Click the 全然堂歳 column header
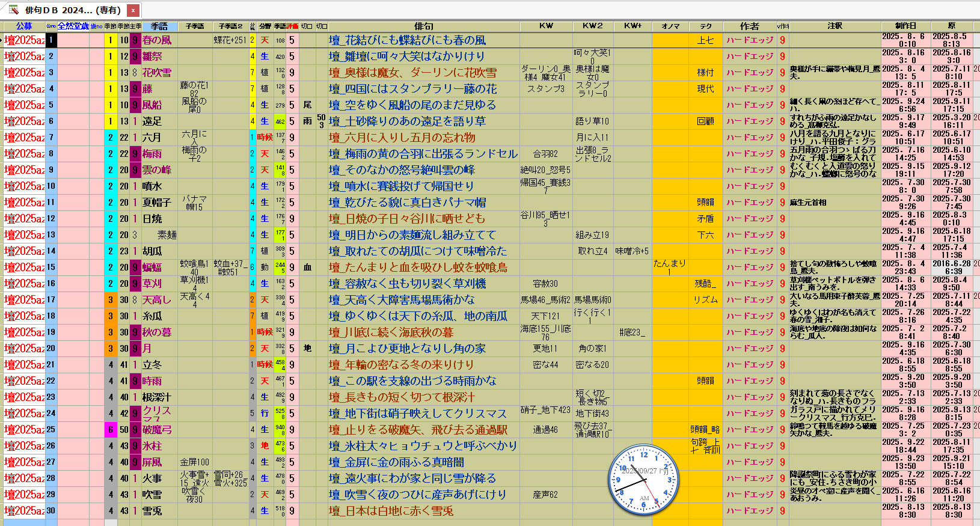 click(73, 26)
